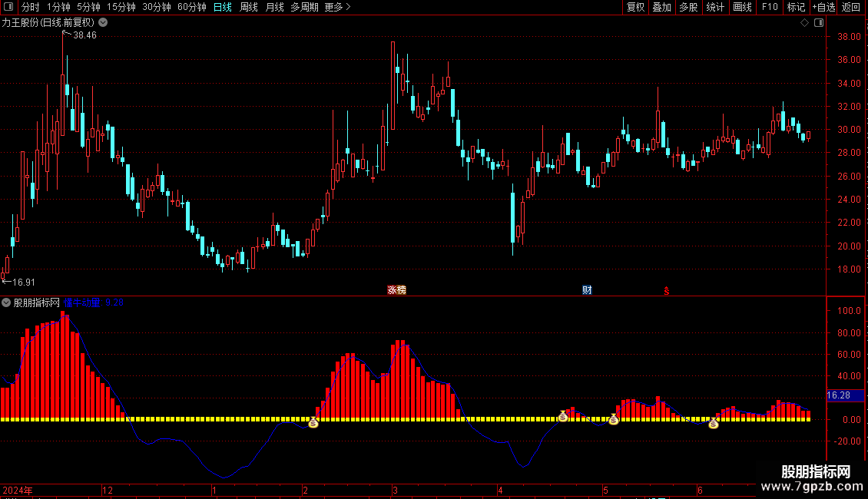Click the 60.00 indicator axis label
This screenshot has width=868, height=499.
pyautogui.click(x=849, y=354)
